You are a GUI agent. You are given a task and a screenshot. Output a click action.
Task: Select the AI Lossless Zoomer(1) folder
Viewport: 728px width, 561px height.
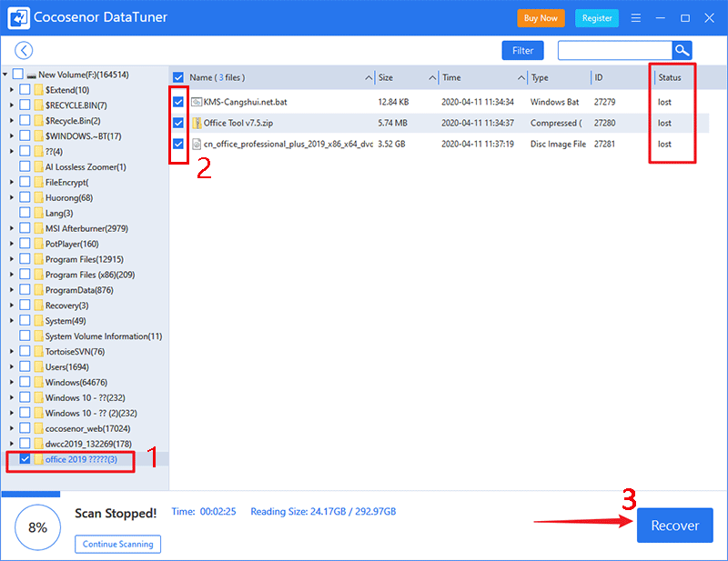click(x=86, y=167)
